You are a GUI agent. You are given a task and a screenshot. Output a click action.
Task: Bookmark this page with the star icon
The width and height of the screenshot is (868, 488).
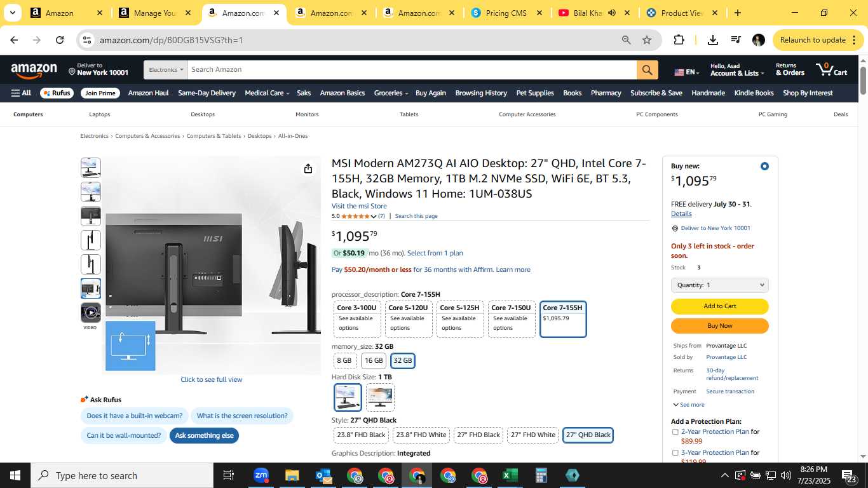click(x=647, y=40)
